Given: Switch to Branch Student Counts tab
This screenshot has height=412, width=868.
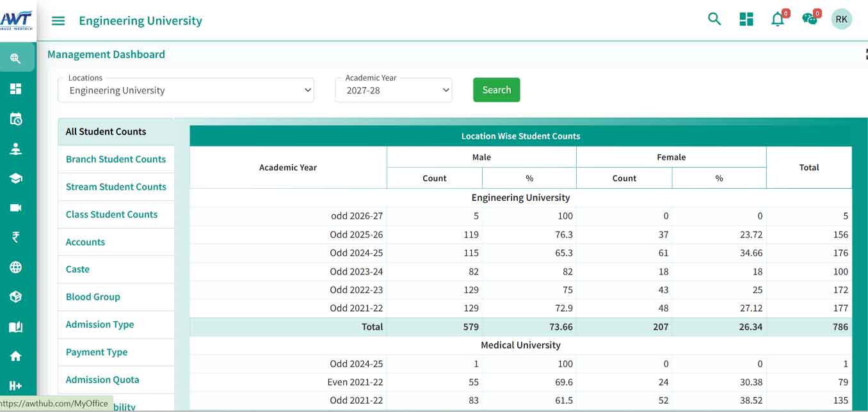Looking at the screenshot, I should tap(116, 159).
